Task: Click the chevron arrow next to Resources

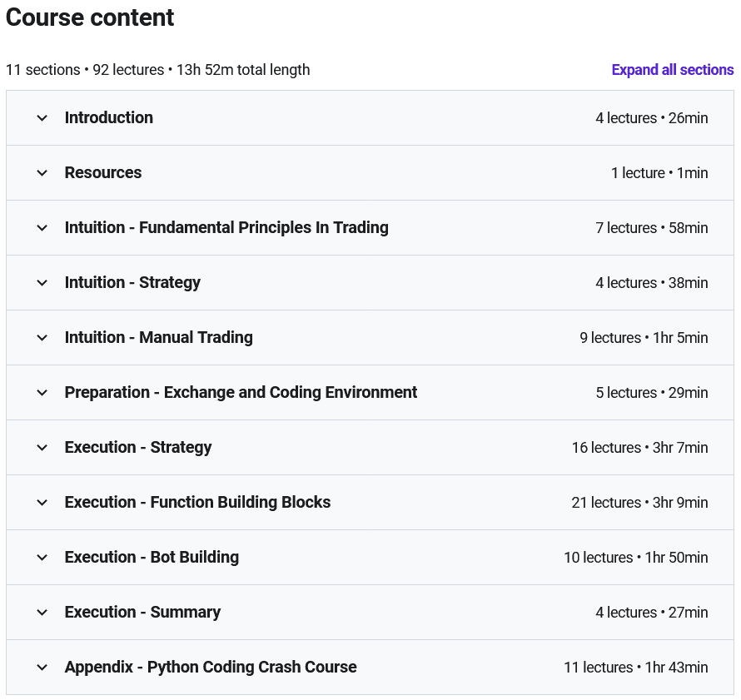Action: point(42,173)
